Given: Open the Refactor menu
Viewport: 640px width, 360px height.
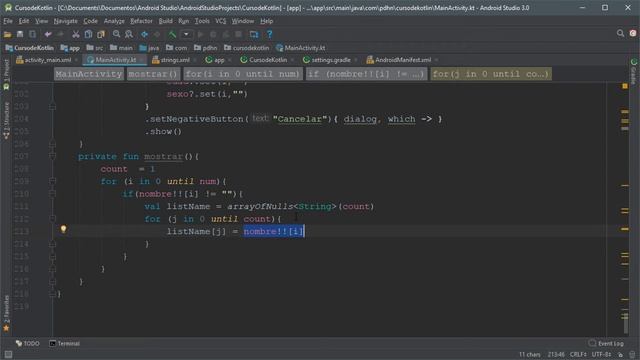Looking at the screenshot, I should coord(141,21).
